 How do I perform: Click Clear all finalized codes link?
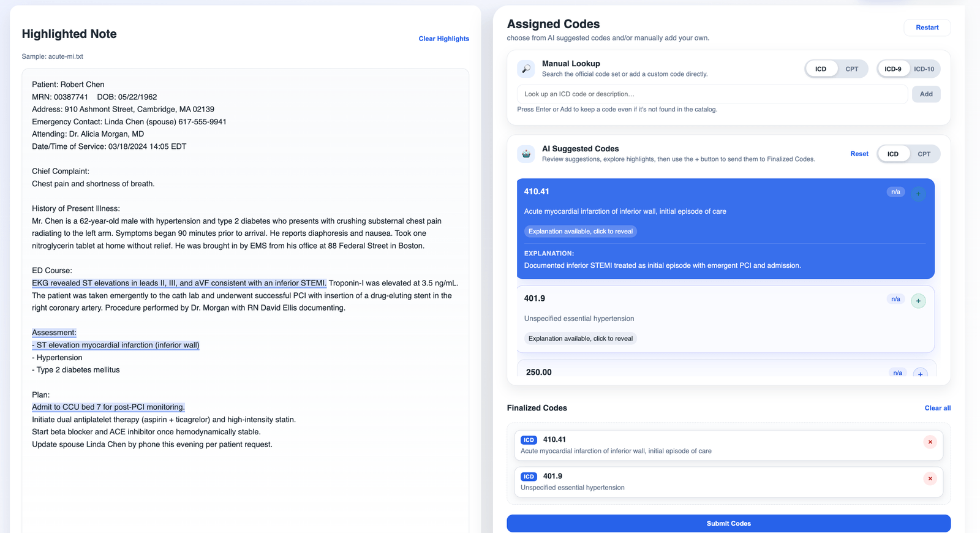click(x=938, y=408)
